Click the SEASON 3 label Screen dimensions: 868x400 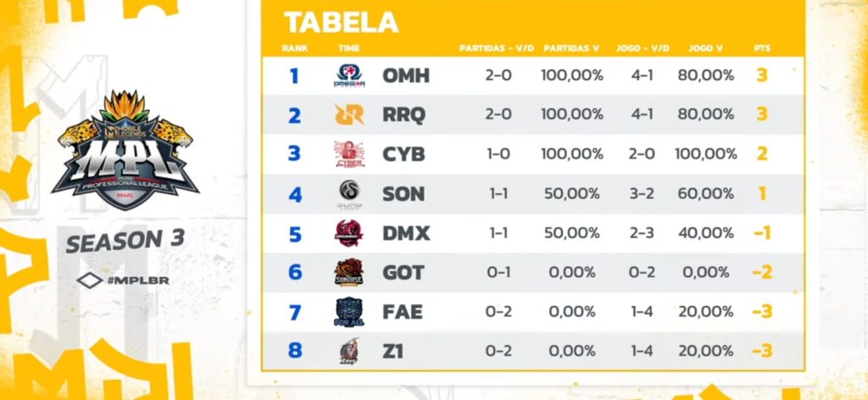[x=125, y=242]
